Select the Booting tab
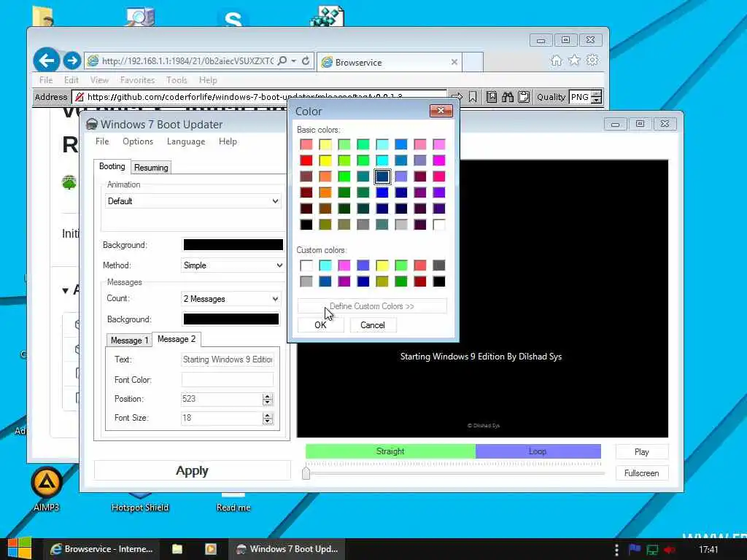Viewport: 747px width, 560px height. 112,166
